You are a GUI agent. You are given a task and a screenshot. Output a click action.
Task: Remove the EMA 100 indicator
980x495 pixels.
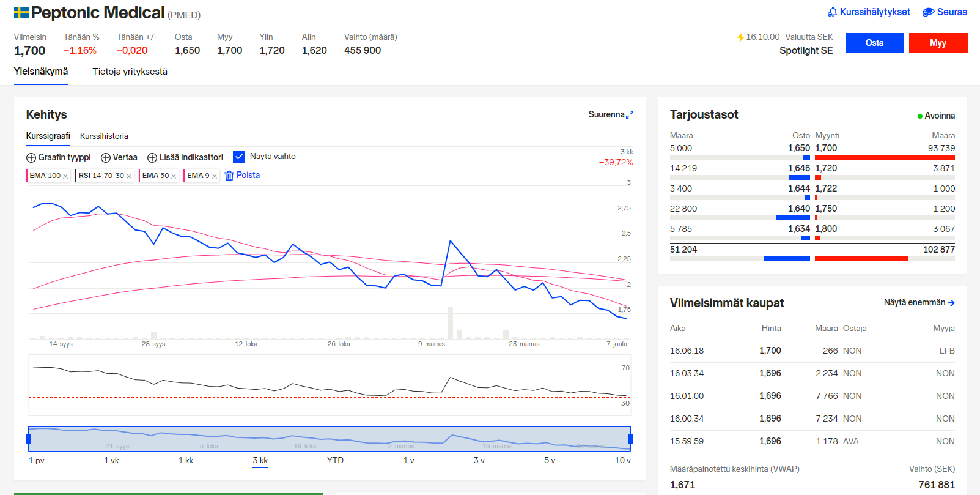[65, 176]
